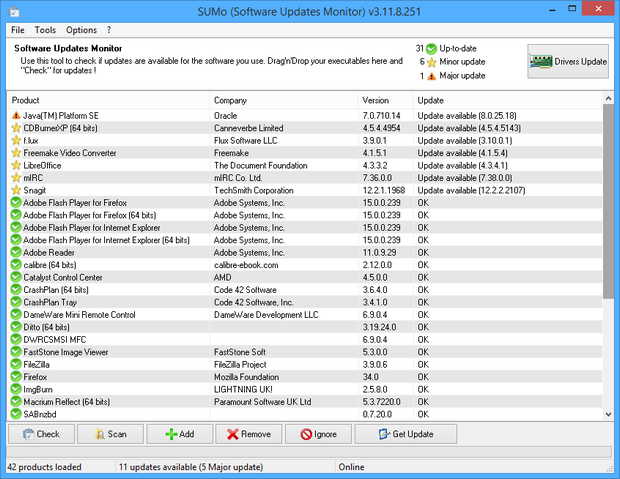Click the green check icon beside DameWare Mini Remote Control

[x=16, y=314]
